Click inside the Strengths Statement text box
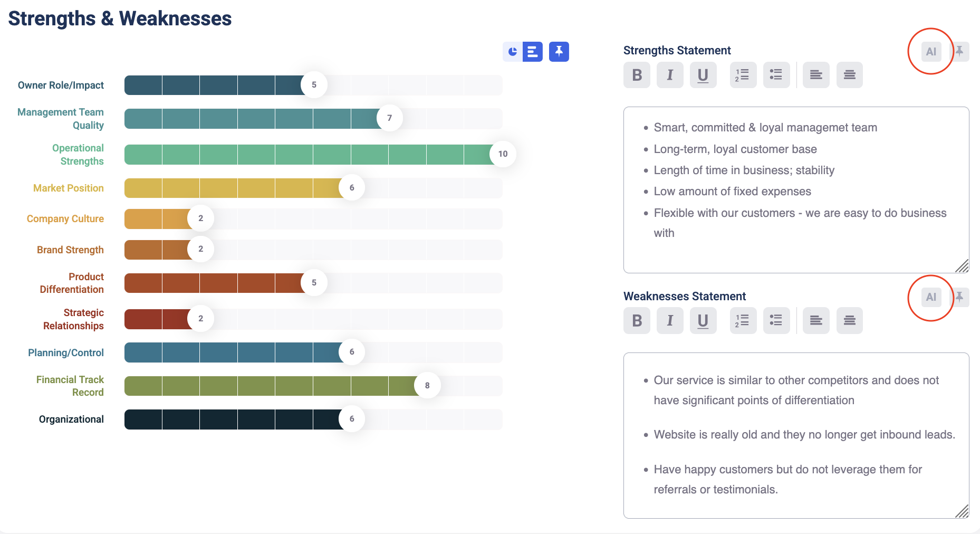The height and width of the screenshot is (534, 980). pyautogui.click(x=795, y=253)
